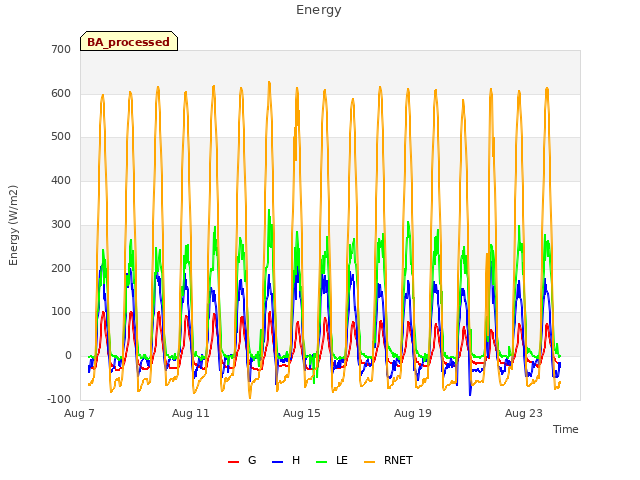Click the Aug 7 x-axis tick label

79,413
